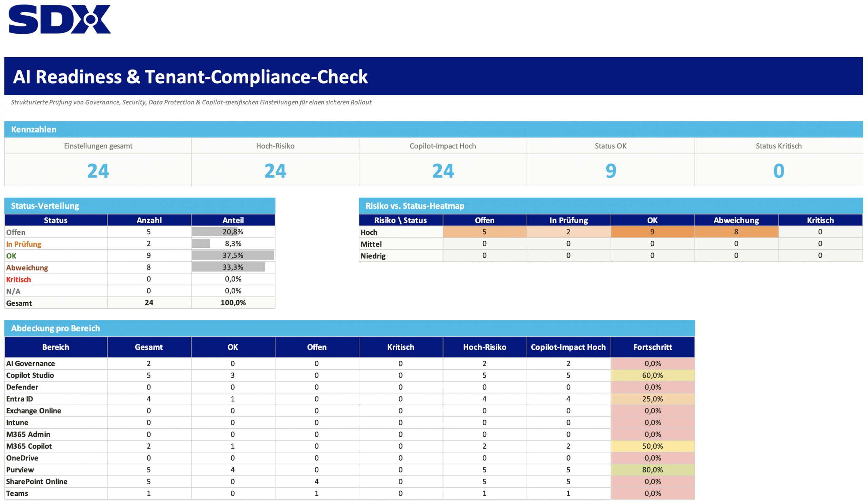Select the 33,3% data bar cell

(233, 267)
